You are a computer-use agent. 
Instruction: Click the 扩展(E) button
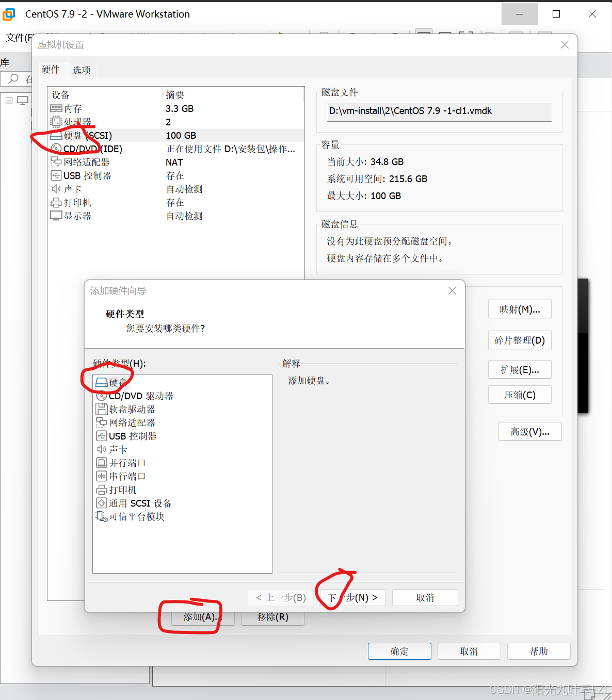pos(520,369)
